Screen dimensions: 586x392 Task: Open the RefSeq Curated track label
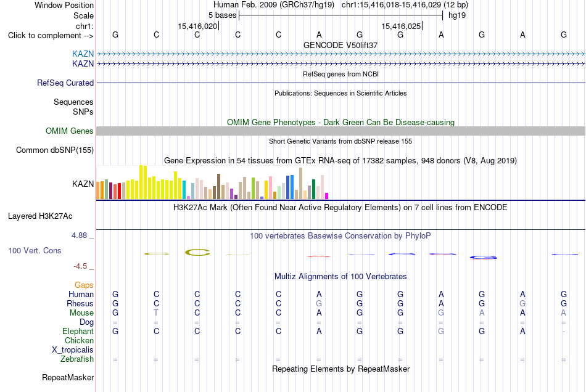tap(65, 83)
